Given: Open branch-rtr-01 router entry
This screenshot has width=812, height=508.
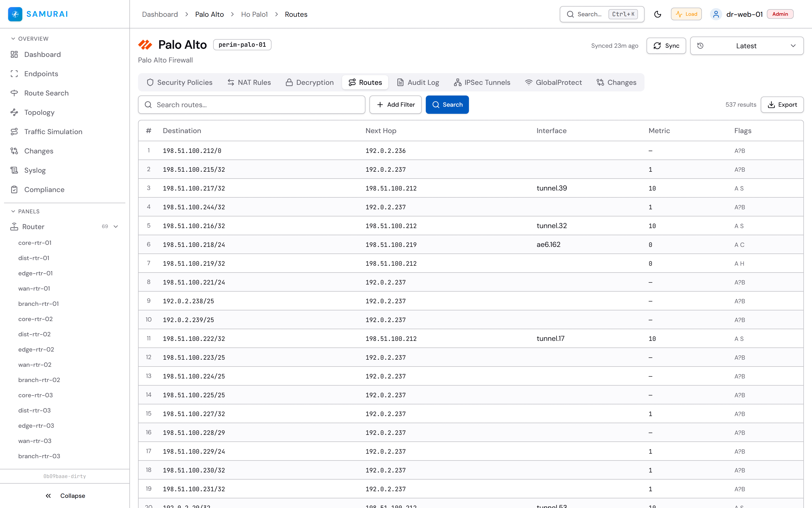Looking at the screenshot, I should coord(39,304).
